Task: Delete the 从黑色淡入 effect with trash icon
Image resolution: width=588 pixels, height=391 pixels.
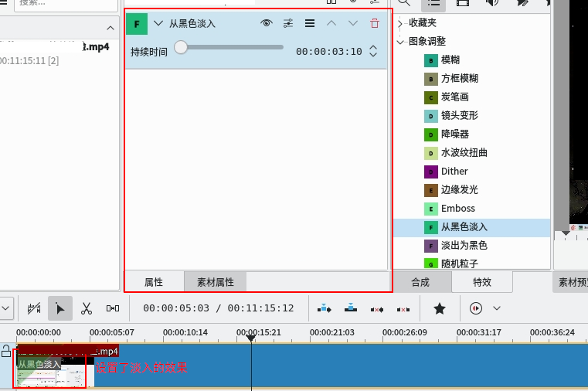Action: tap(375, 23)
